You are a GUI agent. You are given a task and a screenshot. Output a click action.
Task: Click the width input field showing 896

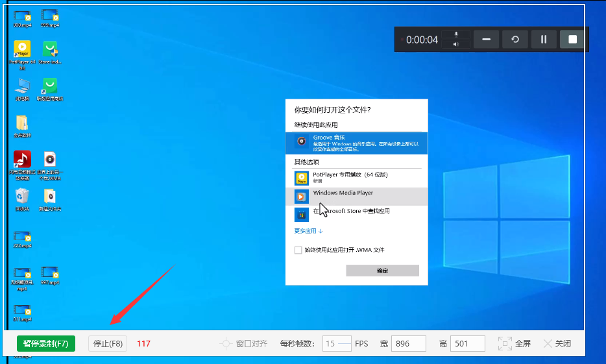point(408,344)
